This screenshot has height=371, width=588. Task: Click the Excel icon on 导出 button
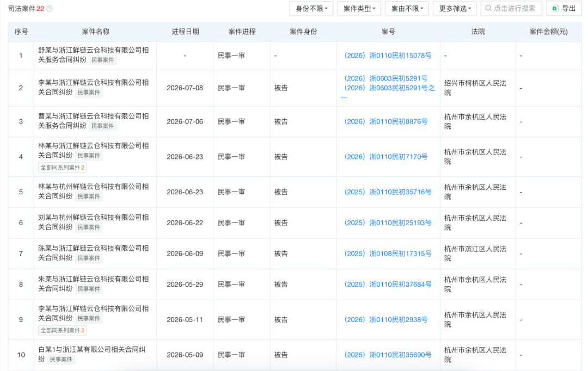click(555, 8)
